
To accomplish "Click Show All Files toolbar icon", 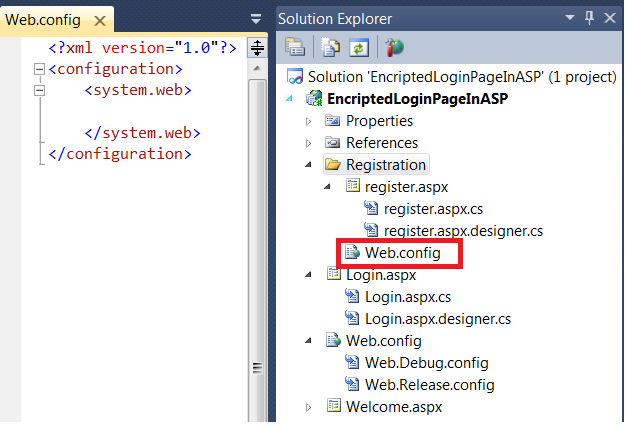I will 330,47.
